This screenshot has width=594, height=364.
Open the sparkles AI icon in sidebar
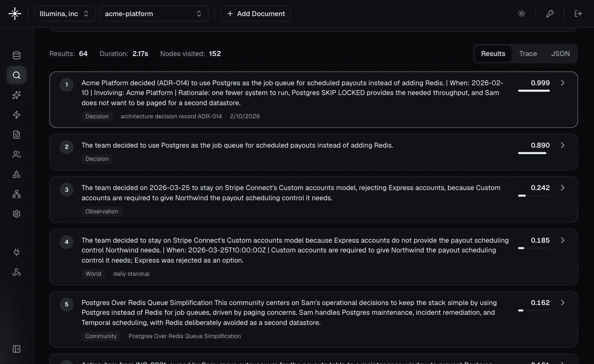[x=17, y=95]
